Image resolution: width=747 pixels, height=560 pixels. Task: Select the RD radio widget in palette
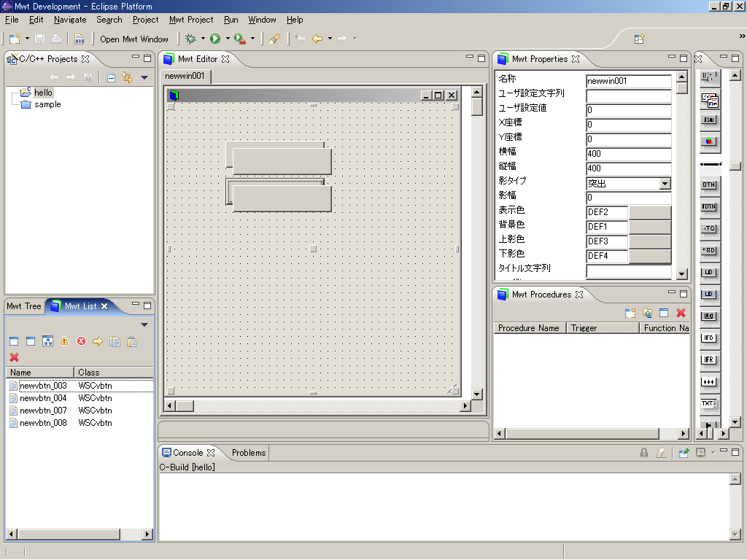click(709, 251)
